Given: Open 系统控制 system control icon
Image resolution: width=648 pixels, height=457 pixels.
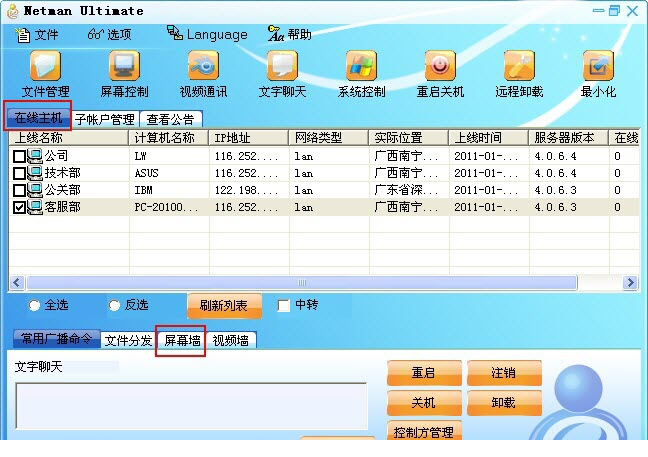Looking at the screenshot, I should [362, 65].
